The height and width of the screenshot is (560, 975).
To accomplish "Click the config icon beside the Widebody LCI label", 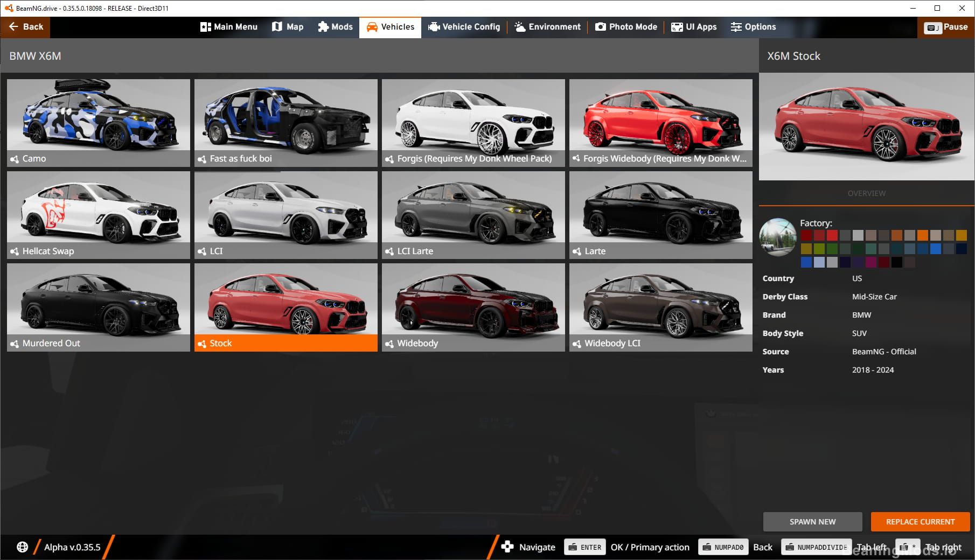I will pyautogui.click(x=577, y=344).
